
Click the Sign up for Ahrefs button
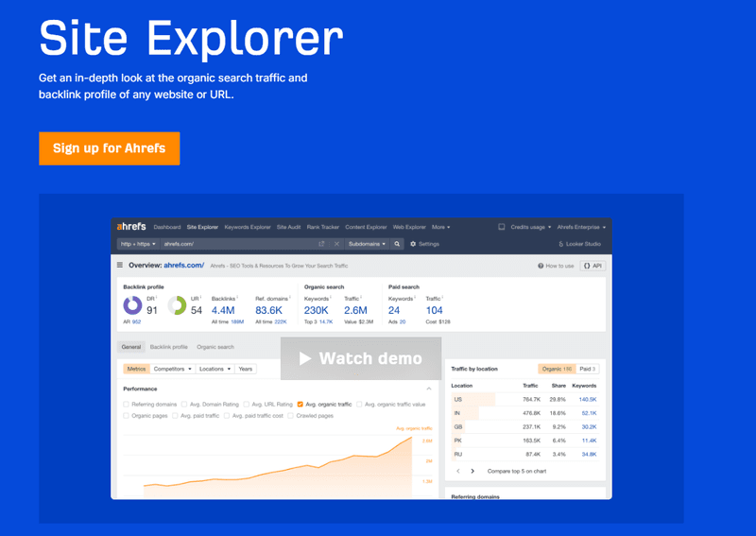pyautogui.click(x=109, y=148)
